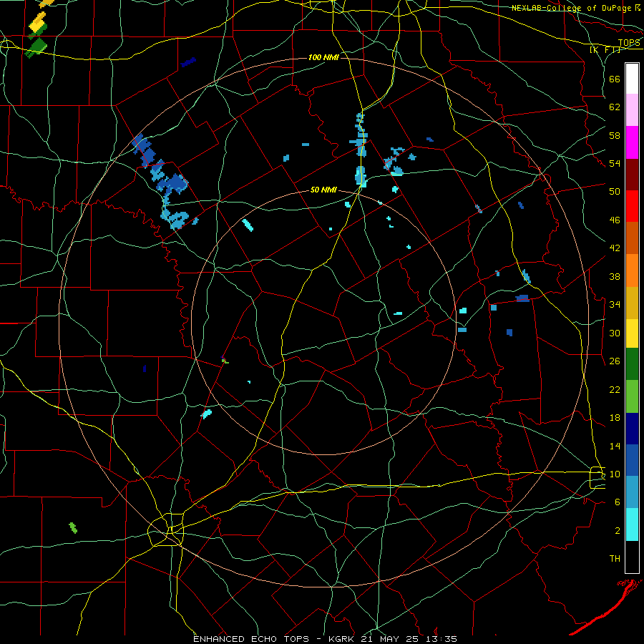
Task: Click the "30" legend value
Action: tap(615, 333)
